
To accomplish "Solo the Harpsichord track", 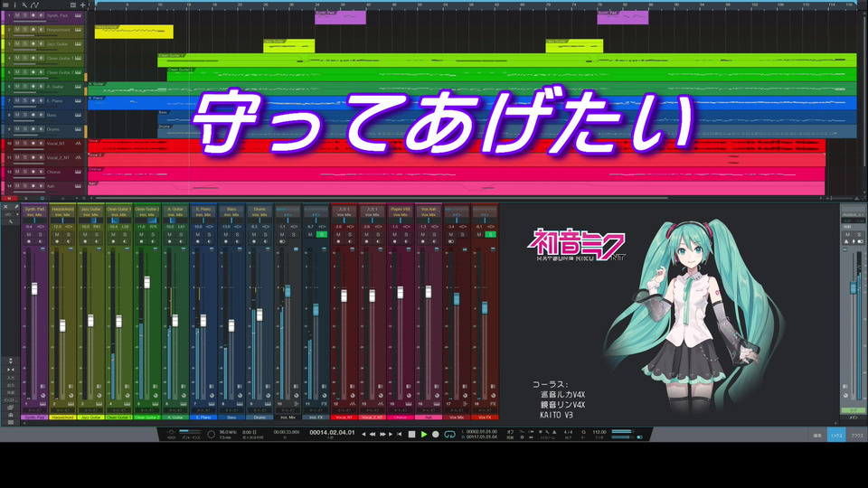I will tap(25, 29).
